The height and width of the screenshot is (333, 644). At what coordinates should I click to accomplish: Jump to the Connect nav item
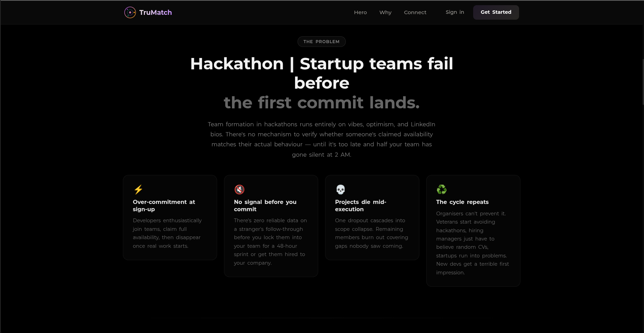(x=415, y=12)
